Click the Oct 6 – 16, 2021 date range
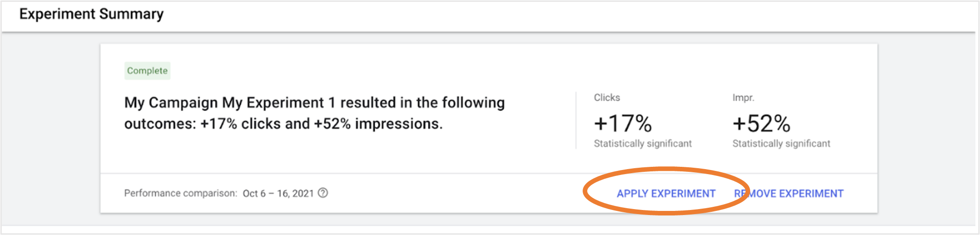This screenshot has height=235, width=980. pyautogui.click(x=278, y=194)
